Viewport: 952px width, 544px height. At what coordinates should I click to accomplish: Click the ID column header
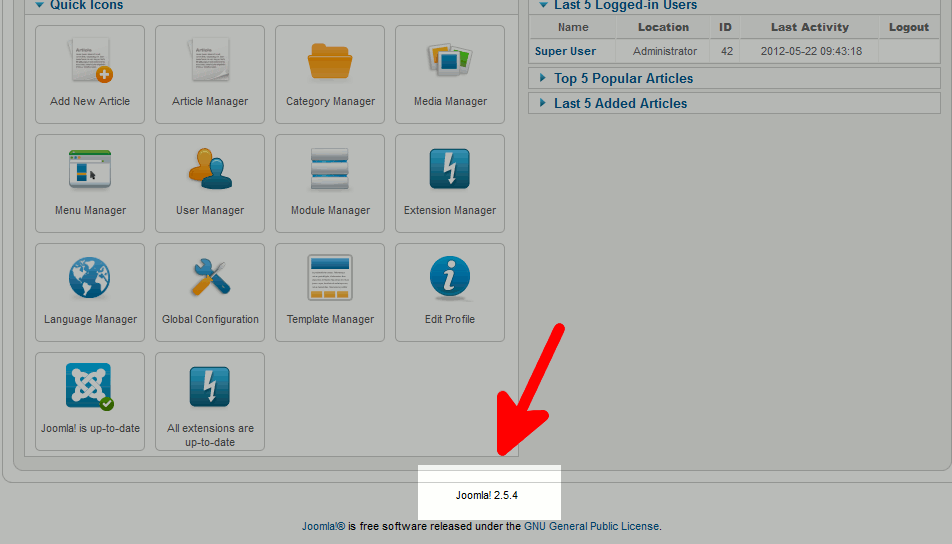point(725,27)
